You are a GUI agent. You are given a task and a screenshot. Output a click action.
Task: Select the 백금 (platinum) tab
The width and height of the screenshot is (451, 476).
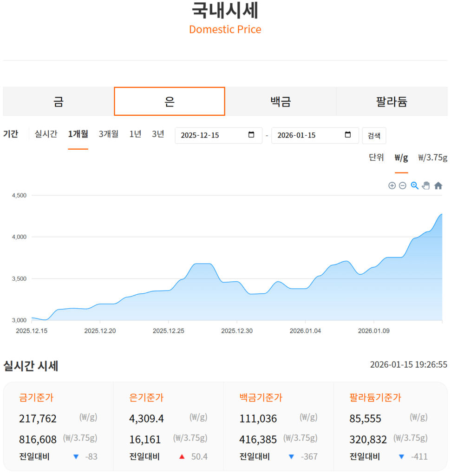click(x=281, y=101)
